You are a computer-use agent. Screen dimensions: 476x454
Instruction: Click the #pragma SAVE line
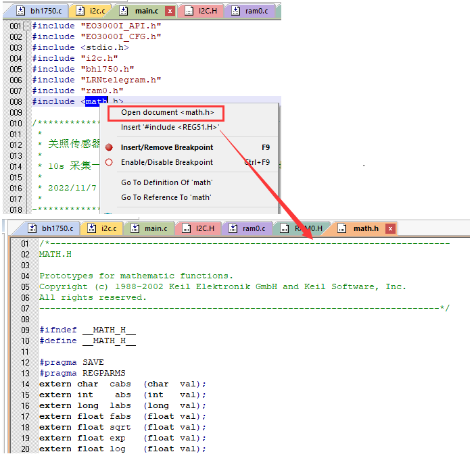72,362
